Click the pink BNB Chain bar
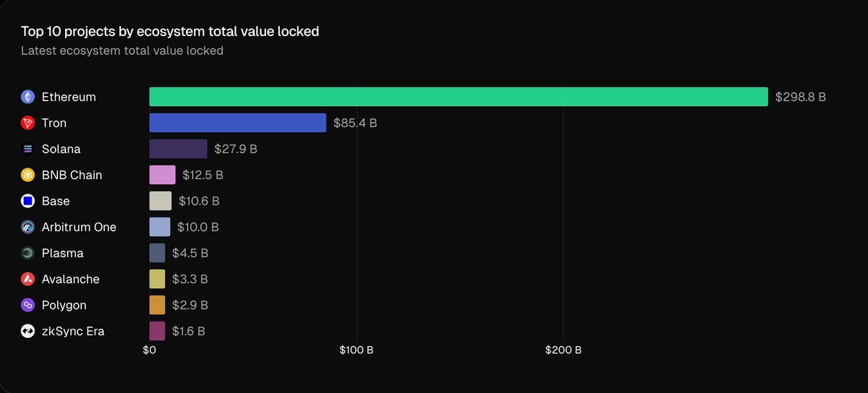The height and width of the screenshot is (393, 868). (162, 175)
